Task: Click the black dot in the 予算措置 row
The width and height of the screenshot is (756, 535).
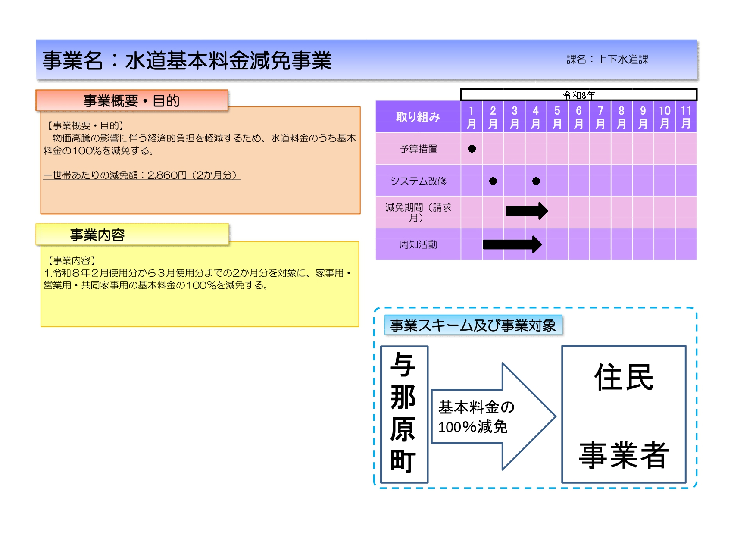Action: 472,149
